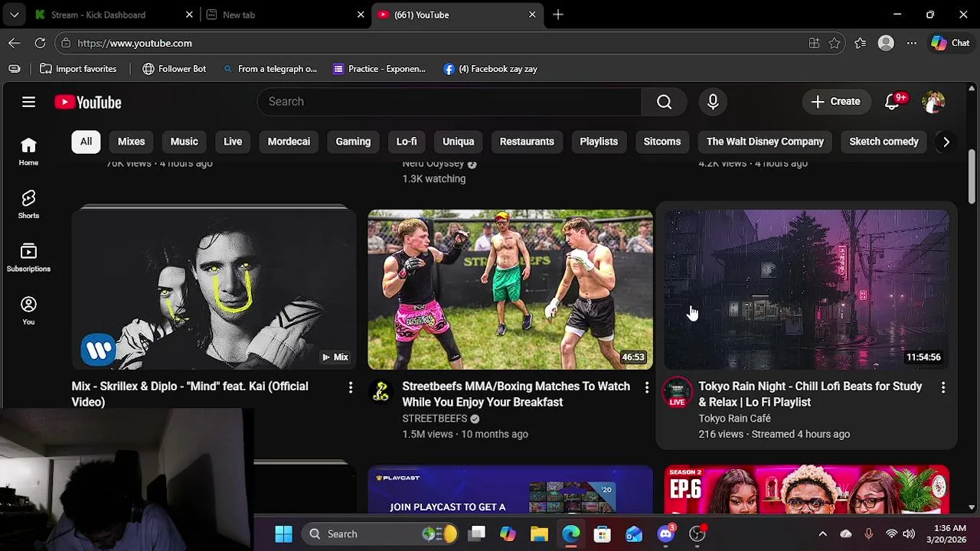Go back with the browser back arrow
This screenshot has height=551, width=980.
(x=15, y=44)
